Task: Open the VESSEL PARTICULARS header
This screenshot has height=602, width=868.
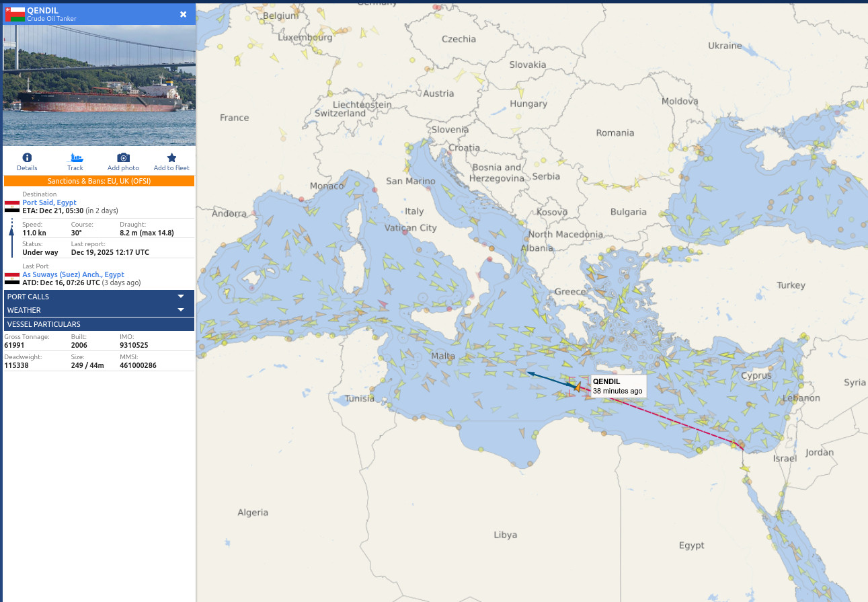Action: click(x=99, y=324)
